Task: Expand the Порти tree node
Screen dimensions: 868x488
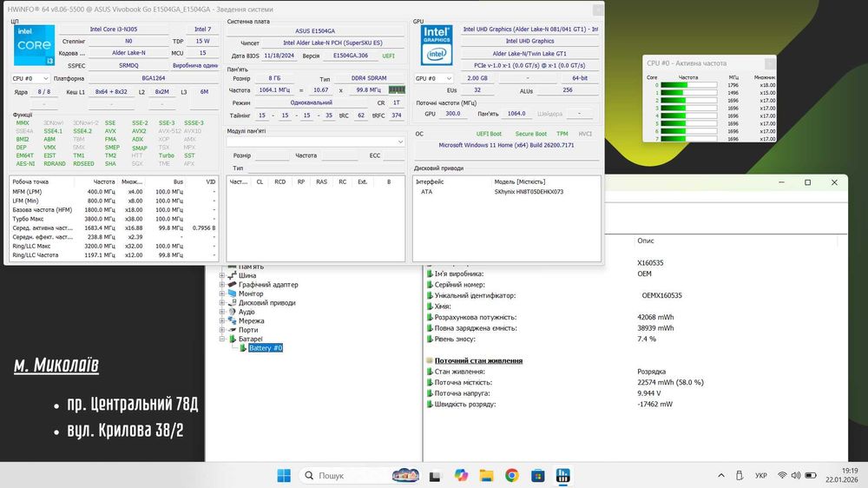Action: pos(222,330)
